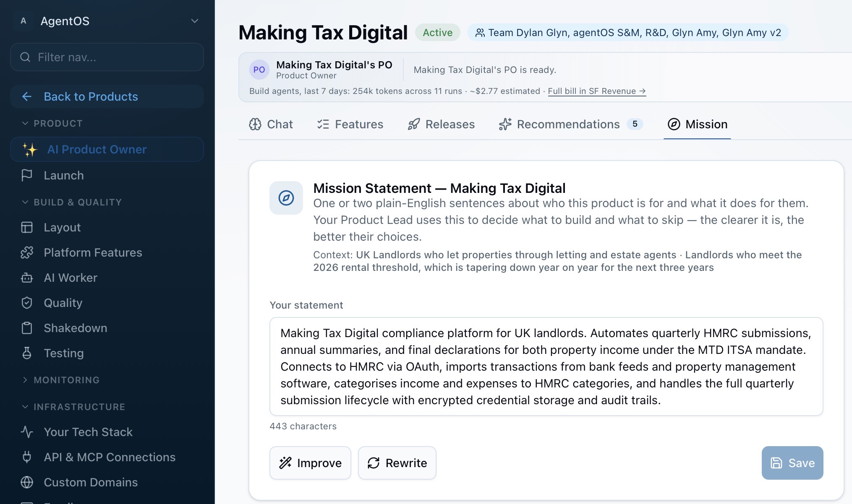Click the Your Tech Stack pulse icon
852x504 pixels.
pos(27,432)
